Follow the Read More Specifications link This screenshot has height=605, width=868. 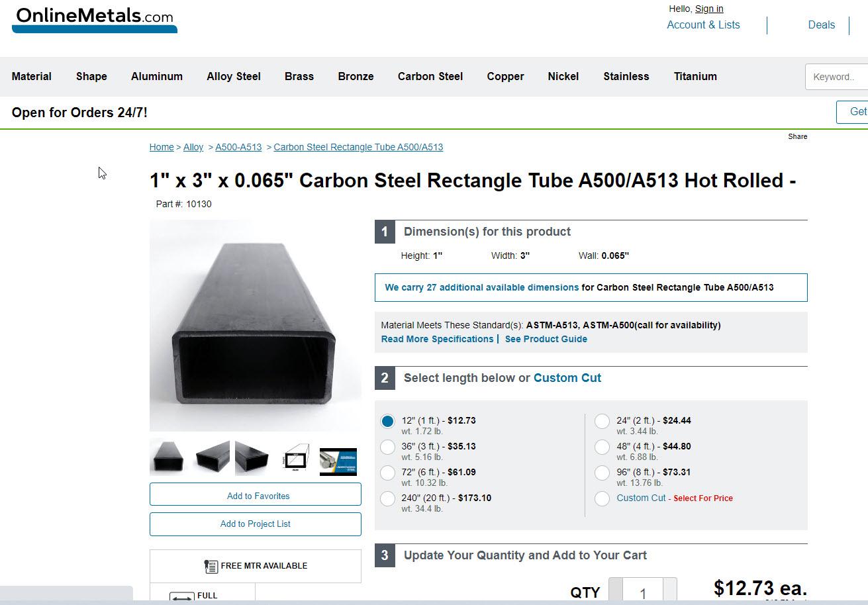coord(437,339)
